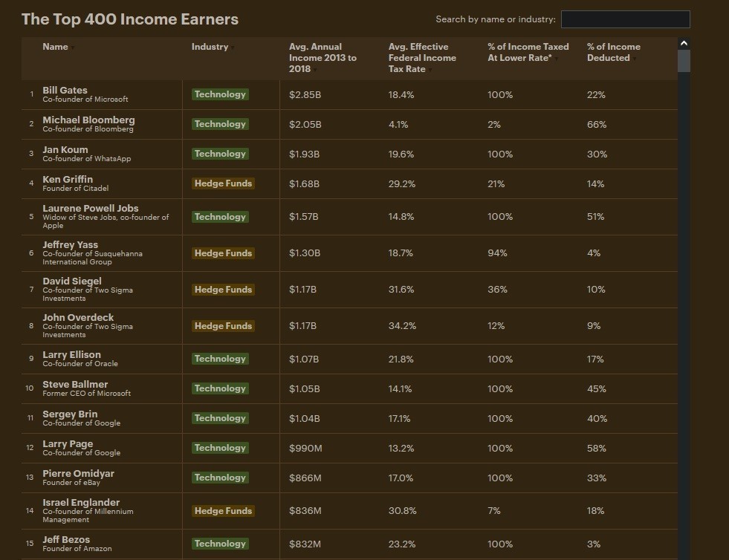Screen dimensions: 729x560
Task: Select the Technology tag in Sergey Brin row
Action: (x=220, y=418)
